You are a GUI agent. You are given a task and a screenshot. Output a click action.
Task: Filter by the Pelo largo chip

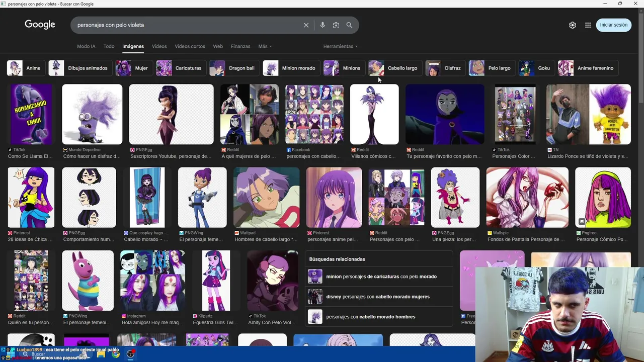coord(492,68)
